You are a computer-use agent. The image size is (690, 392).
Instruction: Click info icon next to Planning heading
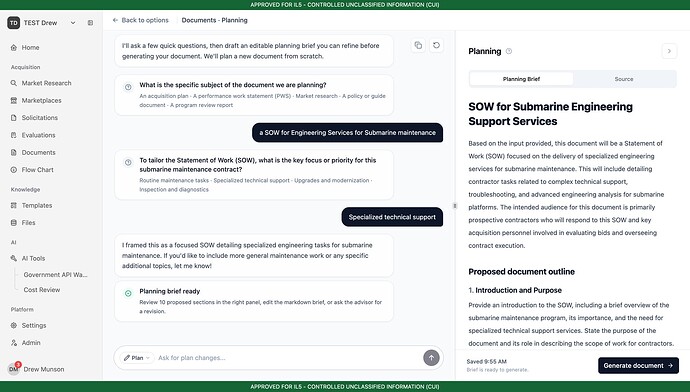point(509,51)
